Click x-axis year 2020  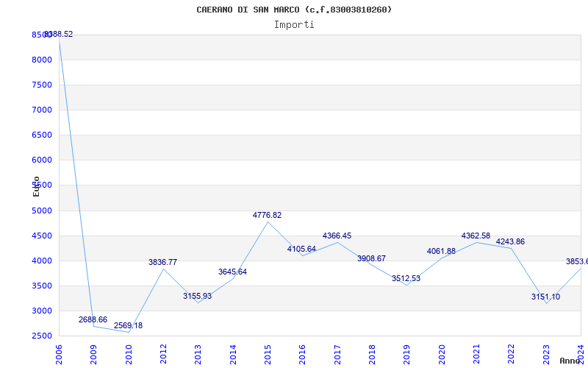442,354
